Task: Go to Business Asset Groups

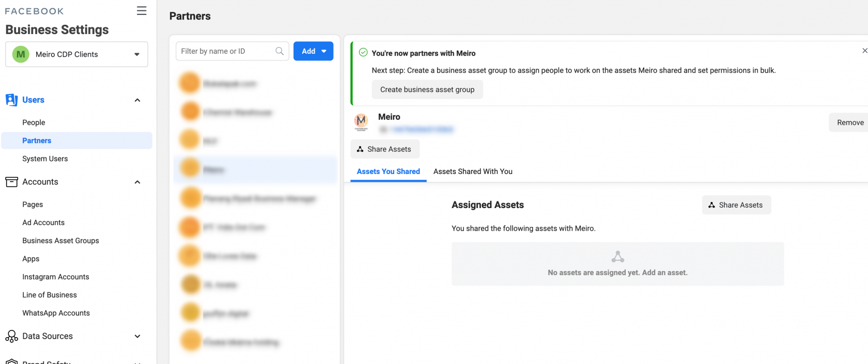Action: click(x=60, y=241)
